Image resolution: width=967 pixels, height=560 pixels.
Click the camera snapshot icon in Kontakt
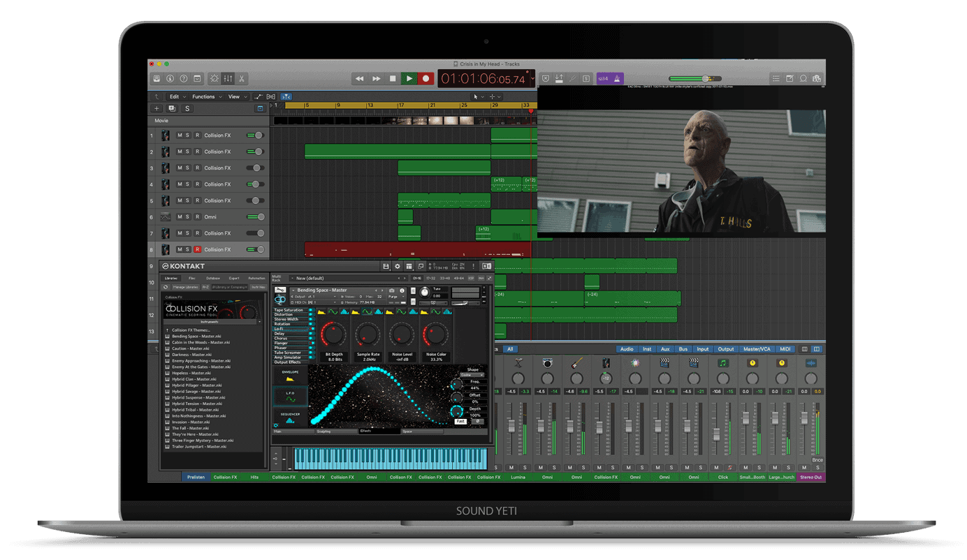coord(392,290)
